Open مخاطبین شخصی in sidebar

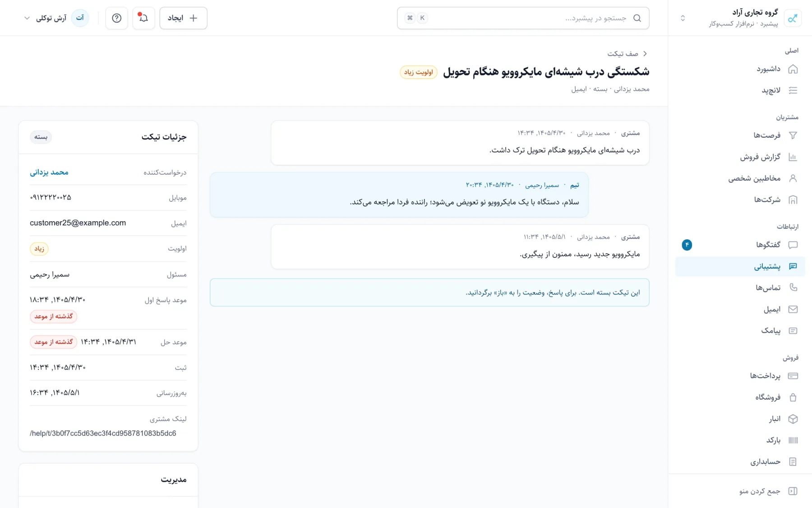coord(740,178)
